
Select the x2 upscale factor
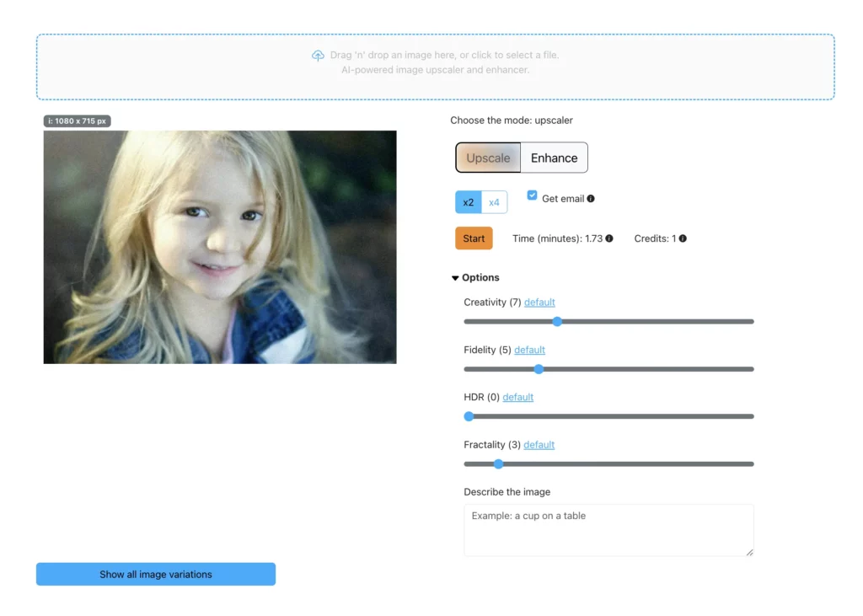coord(469,202)
